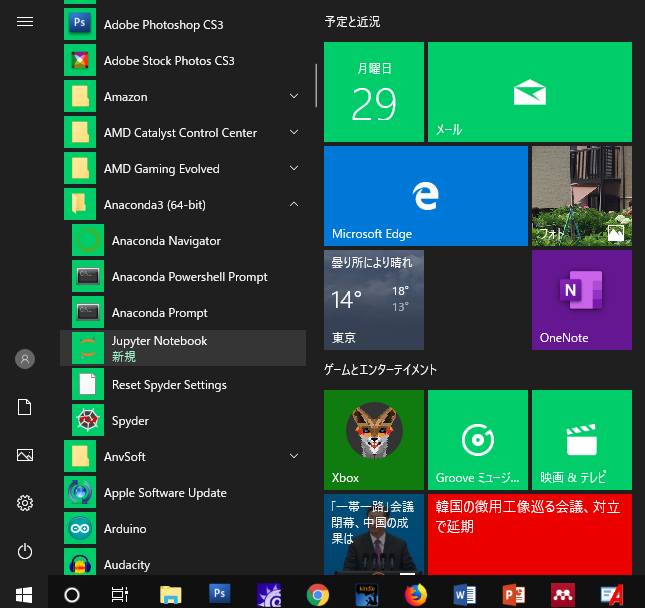Open the calendar tile showing 29
645x608 pixels.
pos(374,92)
